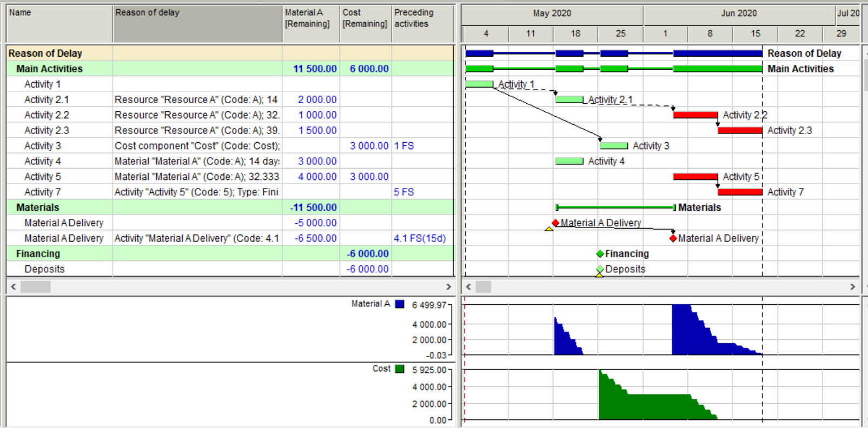Viewport: 868px width, 428px height.
Task: Click the Jun 2020 timeline header
Action: pos(739,14)
